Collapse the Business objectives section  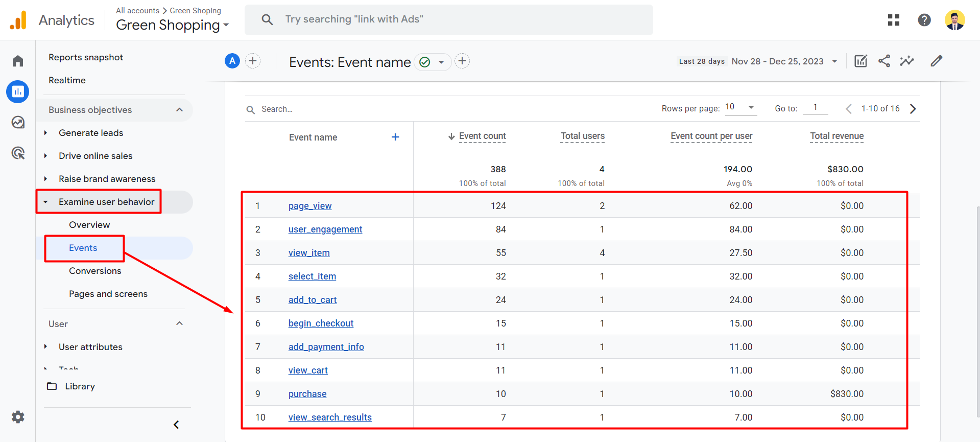(x=179, y=110)
